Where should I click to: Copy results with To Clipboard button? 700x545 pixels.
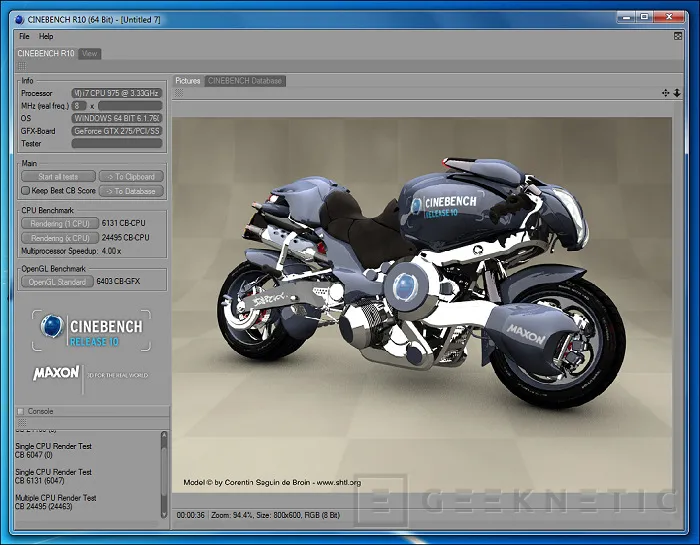131,177
